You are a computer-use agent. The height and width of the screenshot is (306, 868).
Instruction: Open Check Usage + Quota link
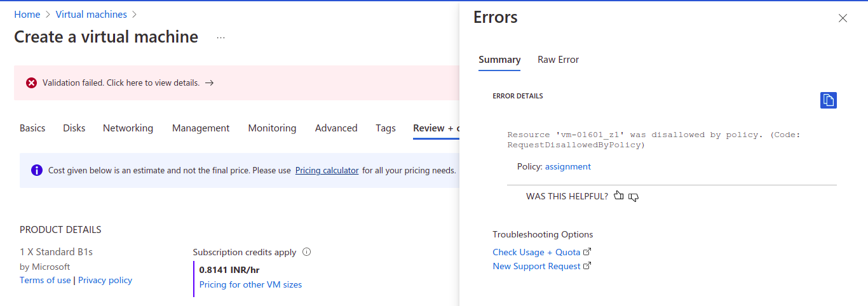(536, 252)
